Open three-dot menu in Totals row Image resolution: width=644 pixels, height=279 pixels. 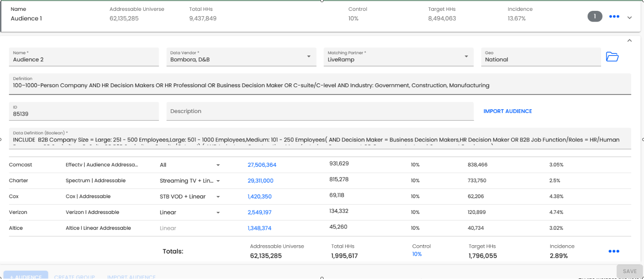click(614, 251)
